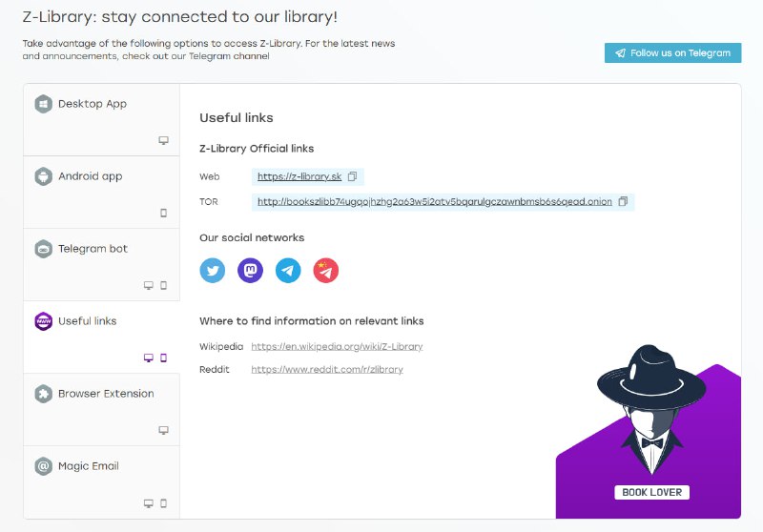Open the Mastodon social network icon
This screenshot has width=763, height=532.
pos(250,271)
